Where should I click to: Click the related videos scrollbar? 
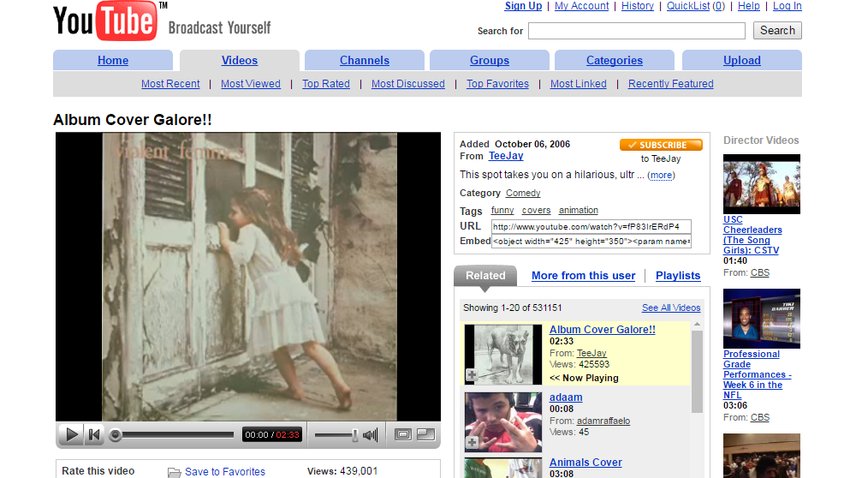[697, 372]
